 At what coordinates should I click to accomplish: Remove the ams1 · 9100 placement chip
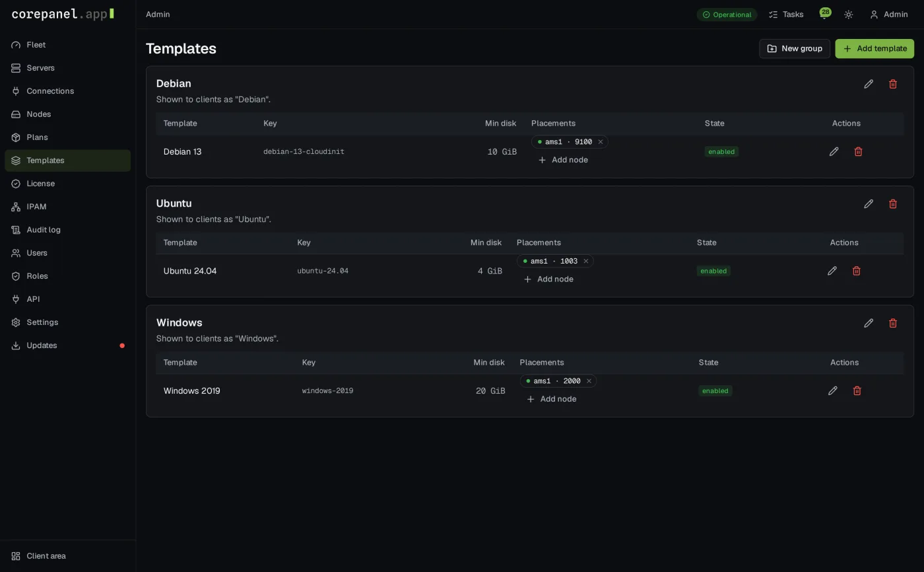[601, 142]
